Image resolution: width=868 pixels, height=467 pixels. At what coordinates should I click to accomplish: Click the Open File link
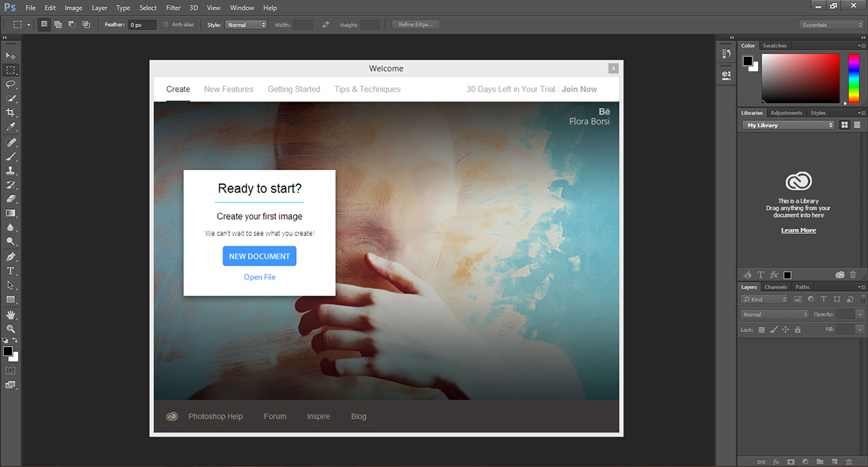tap(260, 277)
